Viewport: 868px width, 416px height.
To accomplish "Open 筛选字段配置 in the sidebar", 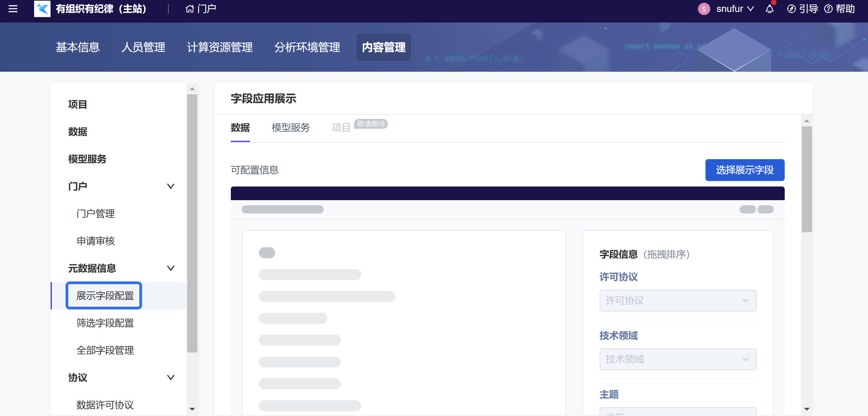I will 105,323.
